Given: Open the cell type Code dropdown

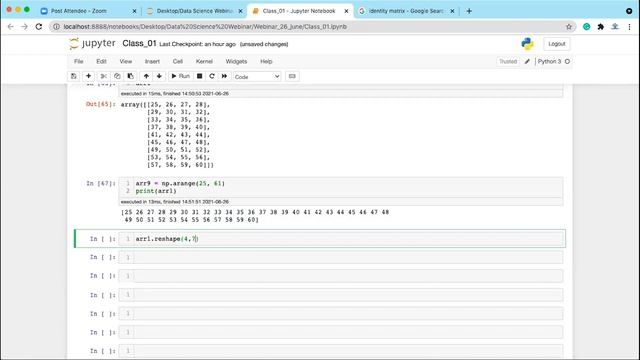Looking at the screenshot, I should pyautogui.click(x=257, y=77).
